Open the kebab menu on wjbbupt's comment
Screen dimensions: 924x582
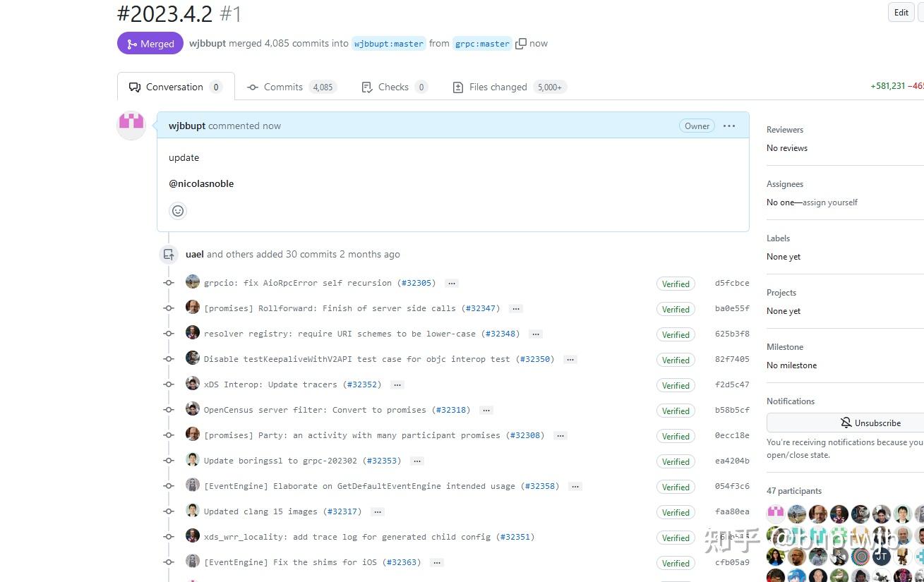coord(729,126)
